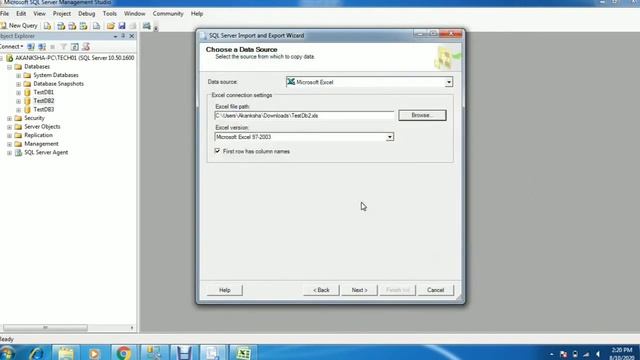Open Windows Explorer from taskbar
The height and width of the screenshot is (360, 640).
pos(65,353)
